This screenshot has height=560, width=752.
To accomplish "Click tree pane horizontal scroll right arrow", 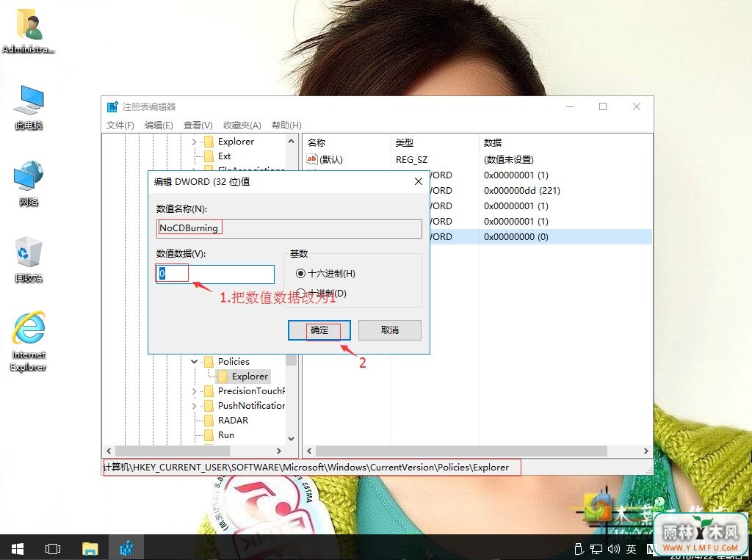I will click(279, 451).
